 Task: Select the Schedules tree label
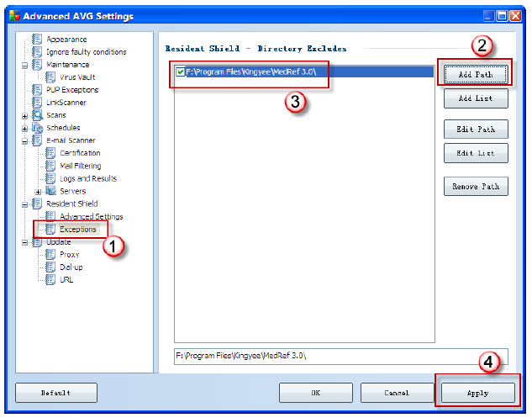(x=63, y=128)
